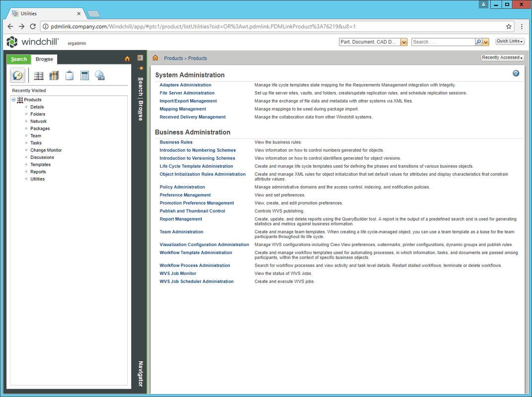Open the object type dropdown for search
The image size is (532, 397).
pyautogui.click(x=404, y=42)
